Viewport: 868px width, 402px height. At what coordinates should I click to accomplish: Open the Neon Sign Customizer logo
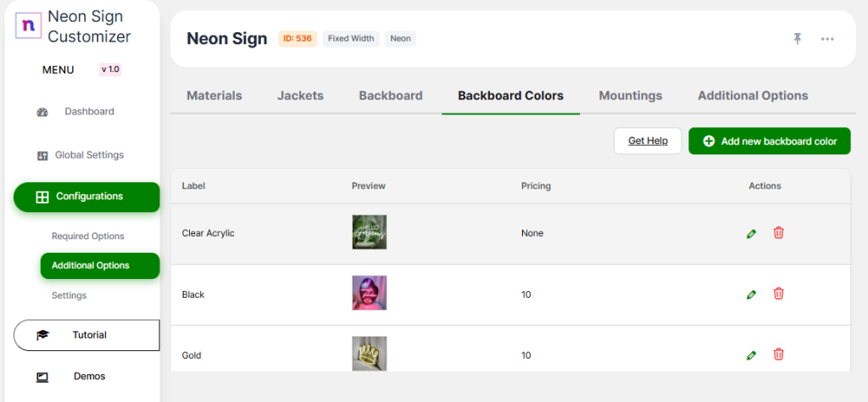pyautogui.click(x=29, y=25)
